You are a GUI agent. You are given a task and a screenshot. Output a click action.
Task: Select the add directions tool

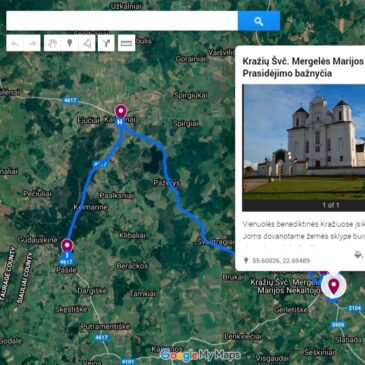point(106,43)
